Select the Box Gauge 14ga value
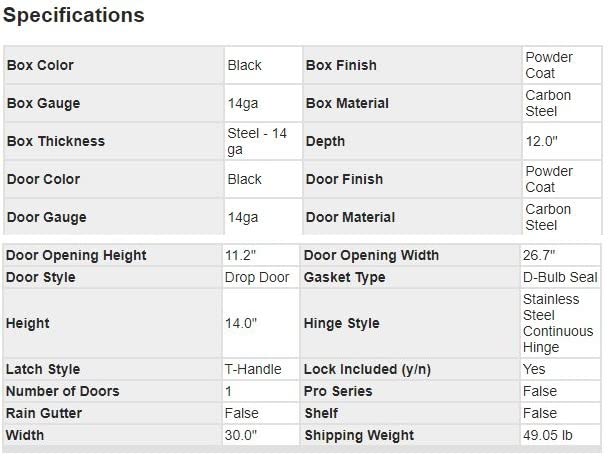This screenshot has height=462, width=611. pyautogui.click(x=244, y=103)
